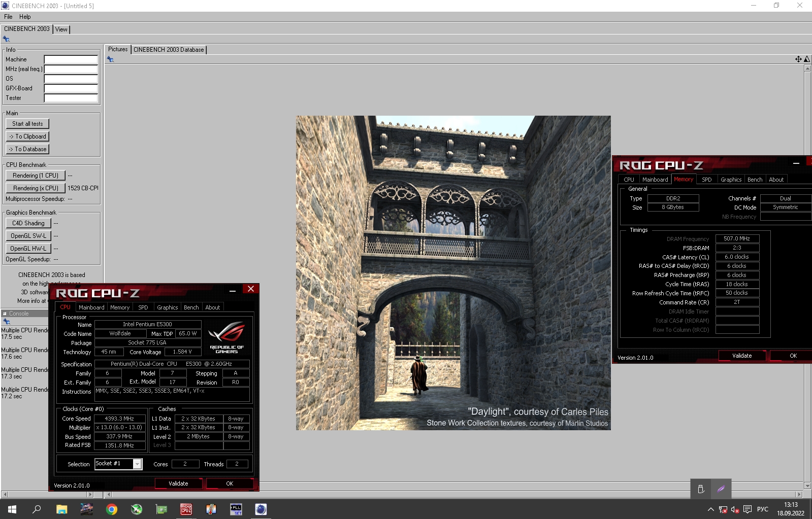
Task: Launch Google Chrome from the taskbar
Action: tap(111, 509)
